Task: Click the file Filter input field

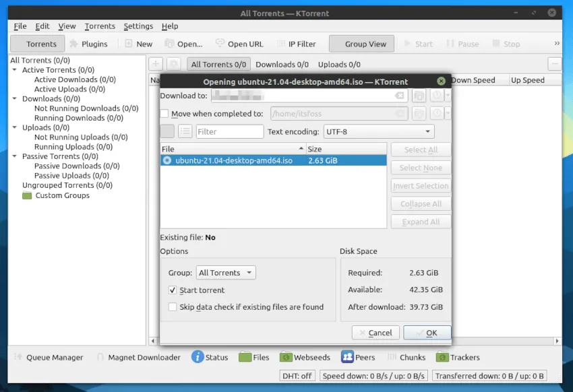Action: pyautogui.click(x=229, y=132)
